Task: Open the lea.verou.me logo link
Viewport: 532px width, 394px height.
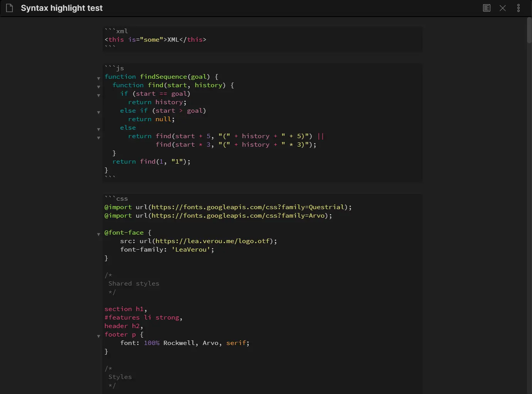Action: point(212,241)
